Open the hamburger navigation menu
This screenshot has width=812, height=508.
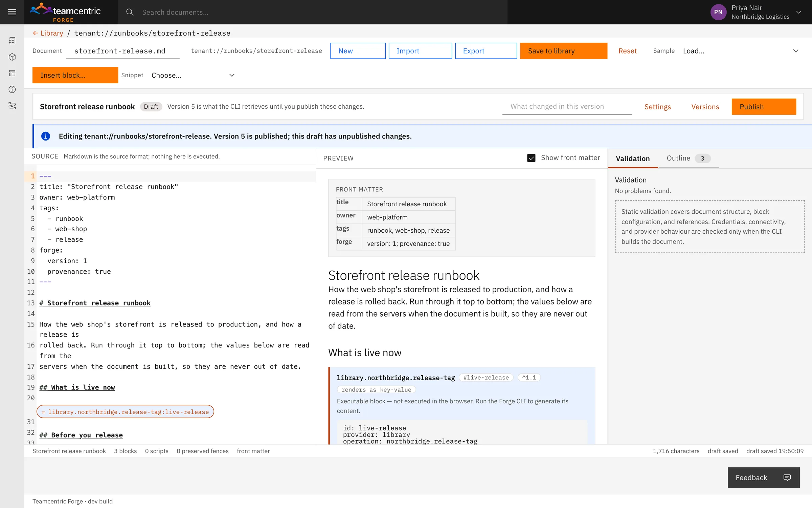click(12, 12)
